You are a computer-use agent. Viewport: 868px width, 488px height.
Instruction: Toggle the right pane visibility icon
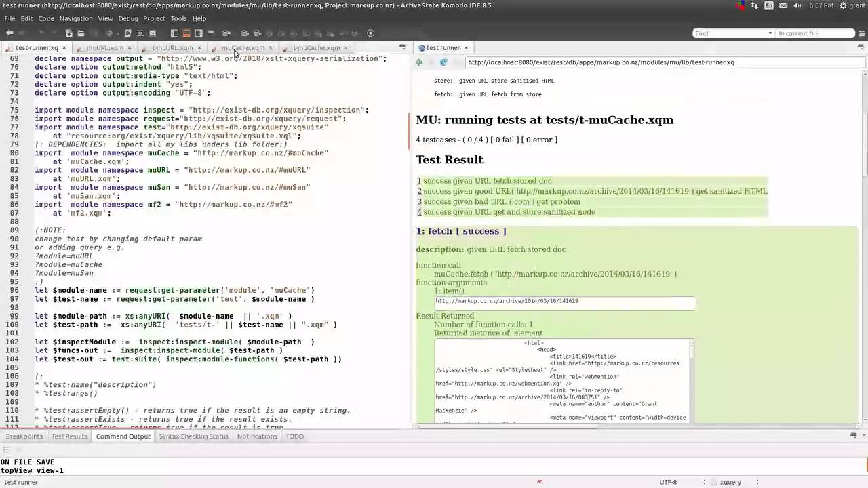point(199,33)
